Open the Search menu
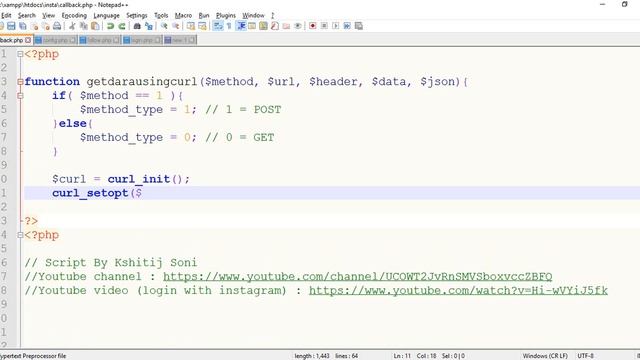 click(27, 16)
